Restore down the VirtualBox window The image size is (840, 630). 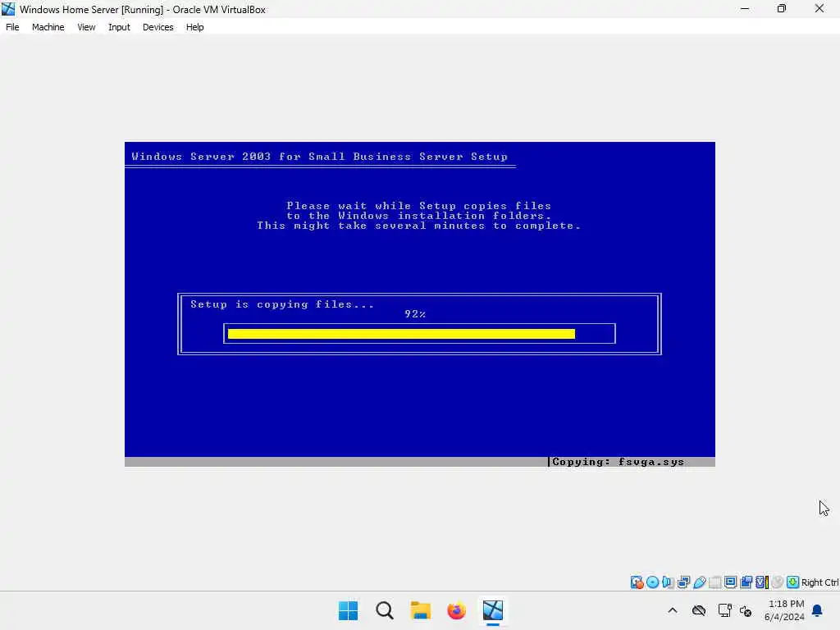pos(782,8)
